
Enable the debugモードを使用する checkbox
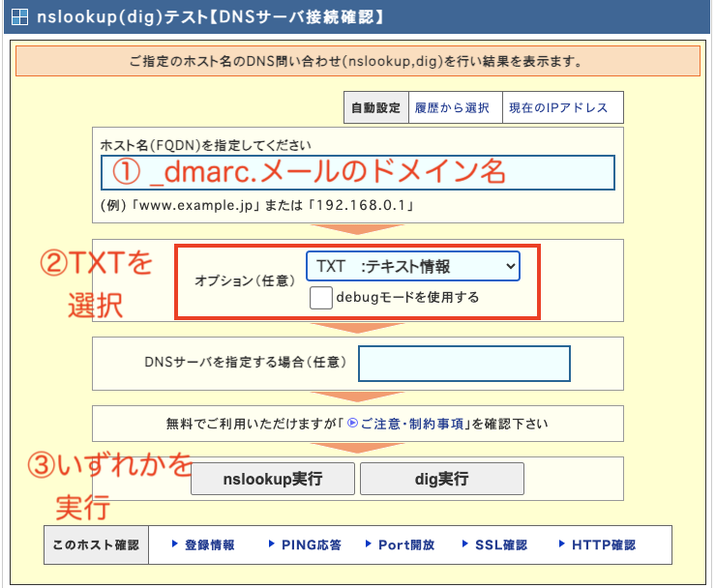(x=320, y=298)
